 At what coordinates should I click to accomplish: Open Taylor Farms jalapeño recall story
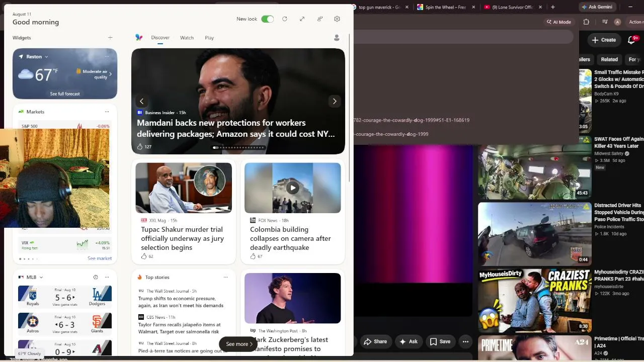180,328
